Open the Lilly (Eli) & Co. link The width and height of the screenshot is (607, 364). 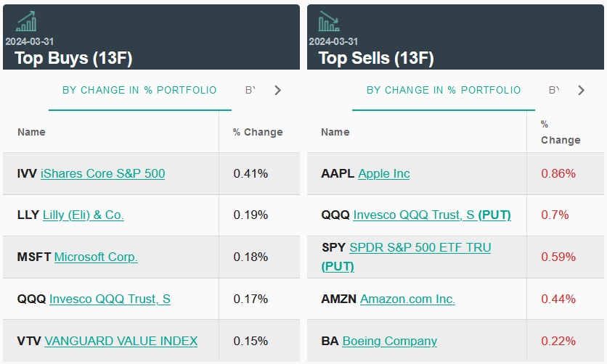[x=83, y=215]
